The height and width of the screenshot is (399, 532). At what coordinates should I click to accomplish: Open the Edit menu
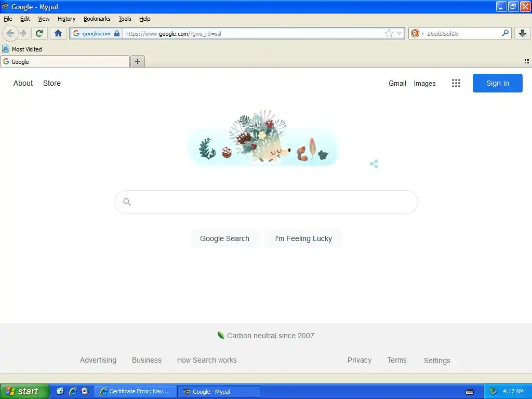(x=25, y=19)
